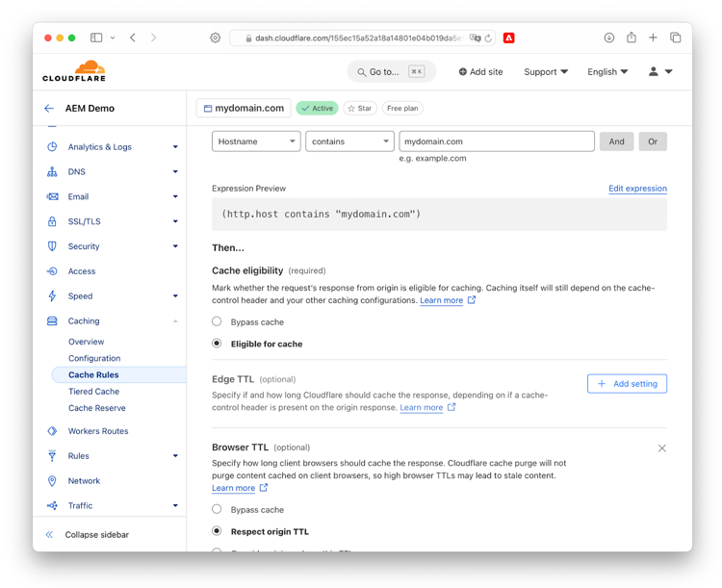
Task: Open Caching Overview page
Action: (x=86, y=342)
